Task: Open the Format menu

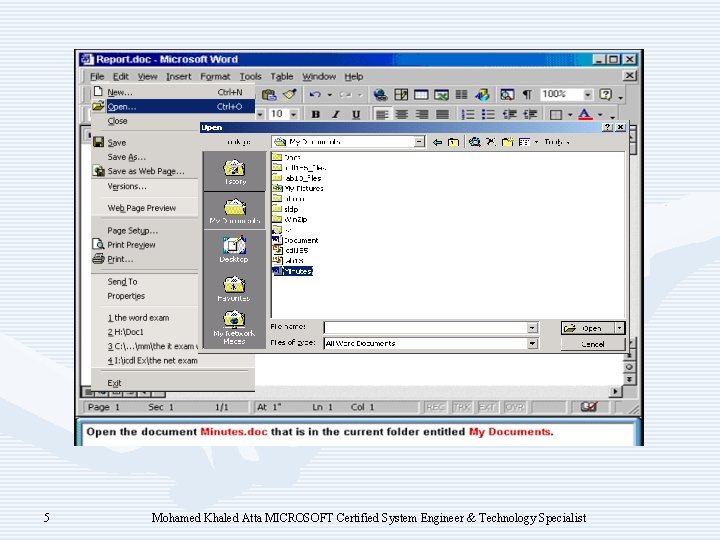Action: [215, 77]
